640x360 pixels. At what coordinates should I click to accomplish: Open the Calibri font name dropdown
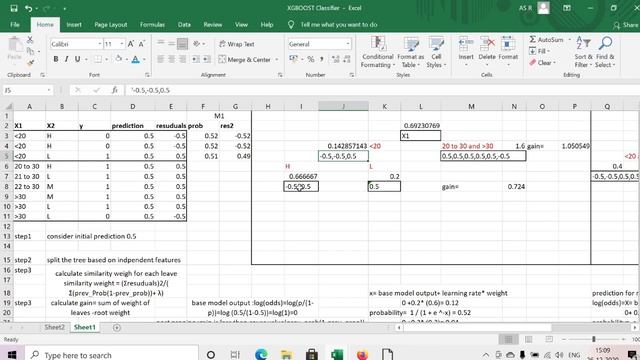click(100, 44)
